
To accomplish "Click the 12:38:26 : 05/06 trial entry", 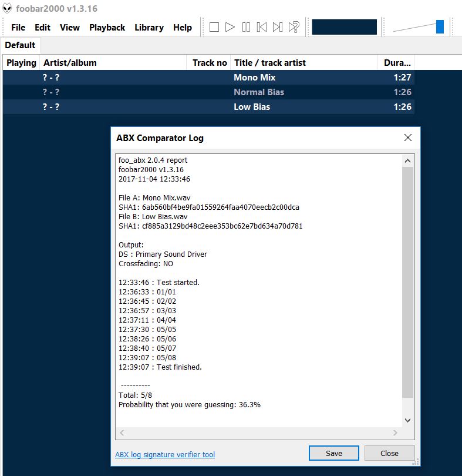I will pos(147,339).
